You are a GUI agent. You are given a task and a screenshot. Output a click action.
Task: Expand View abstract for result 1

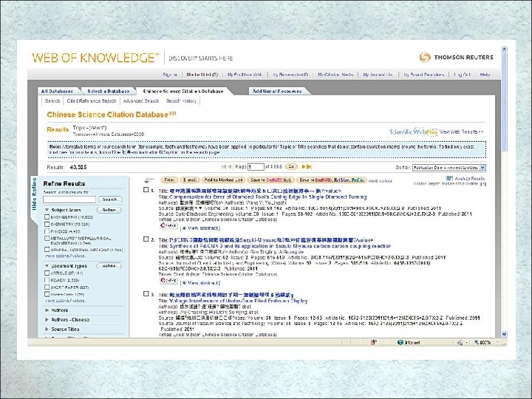point(201,228)
